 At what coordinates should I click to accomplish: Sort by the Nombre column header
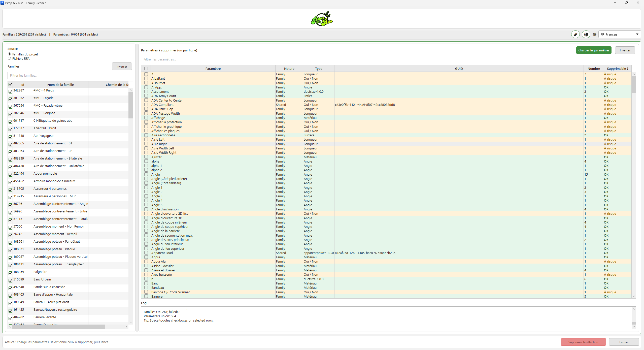[594, 69]
